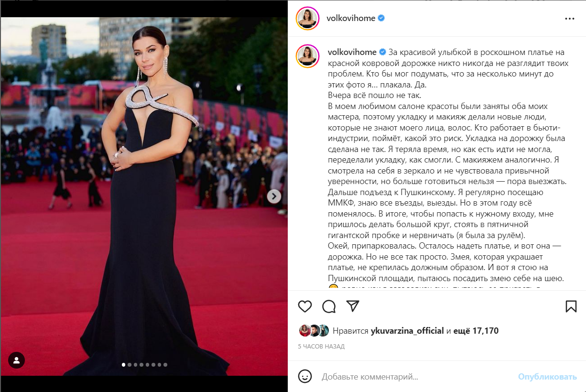
Task: Open the ykuvarzina_official profile link
Action: click(x=407, y=331)
